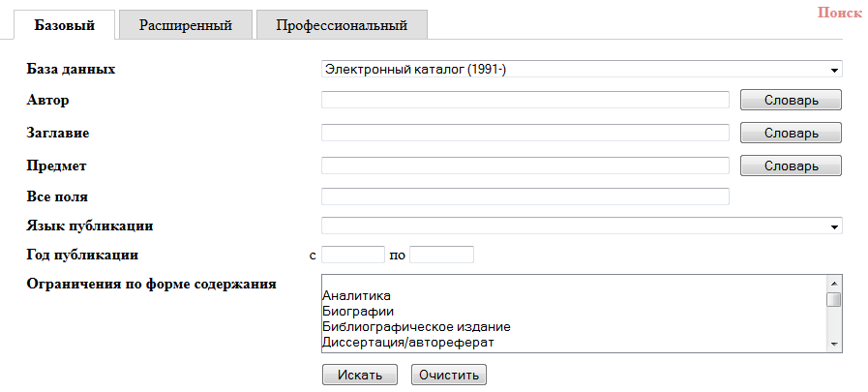Open Словарь for the Автор field
868x392 pixels.
791,100
